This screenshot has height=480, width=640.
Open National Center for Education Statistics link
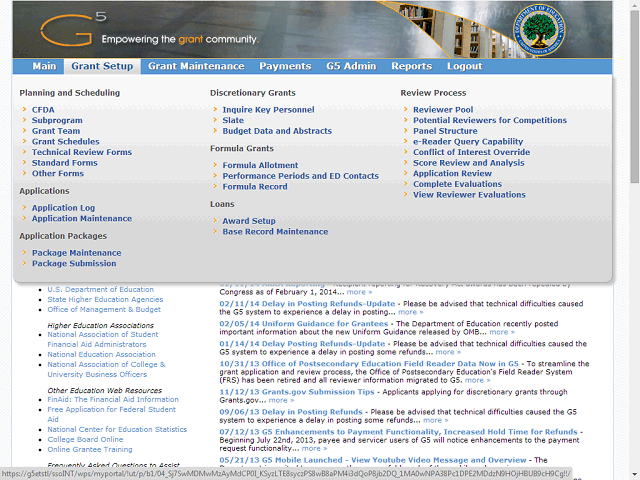[117, 429]
